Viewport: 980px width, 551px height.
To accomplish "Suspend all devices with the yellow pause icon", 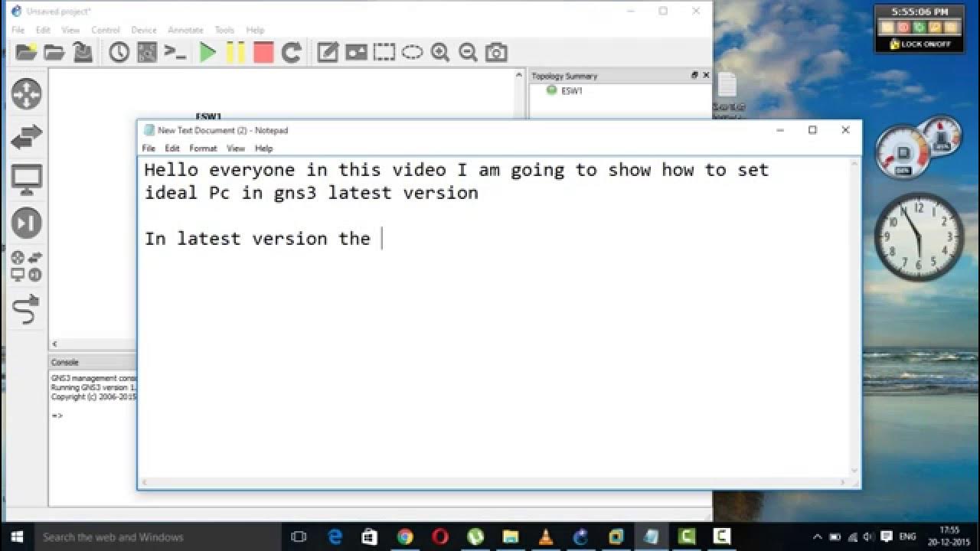I will pos(235,52).
